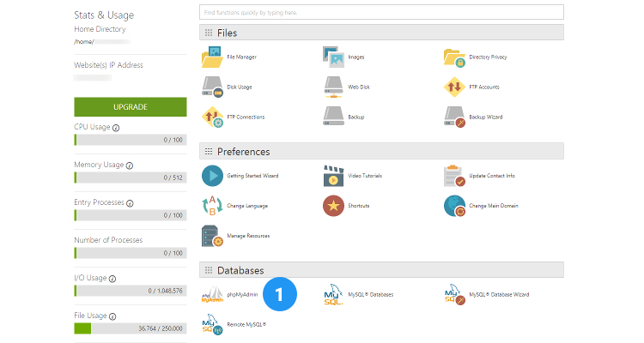Click the Website(s) IP Address label

tap(108, 65)
